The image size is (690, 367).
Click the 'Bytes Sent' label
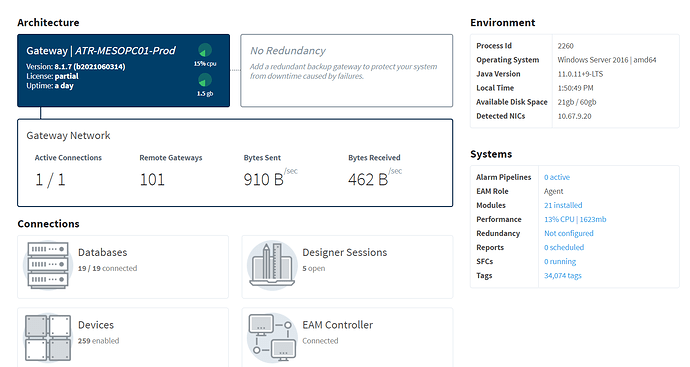tap(262, 158)
